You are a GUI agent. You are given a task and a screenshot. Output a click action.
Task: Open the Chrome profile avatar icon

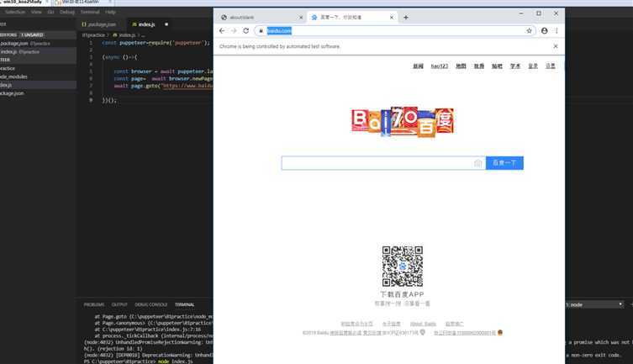pos(544,30)
